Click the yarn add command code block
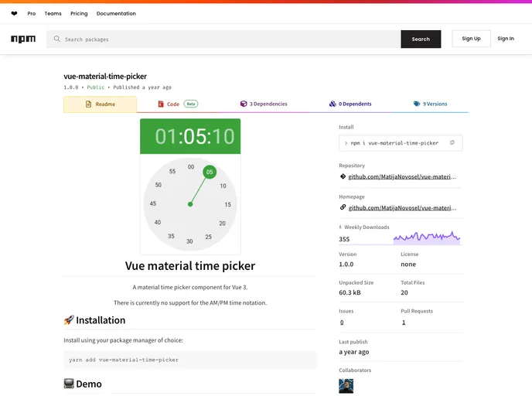 click(x=190, y=360)
